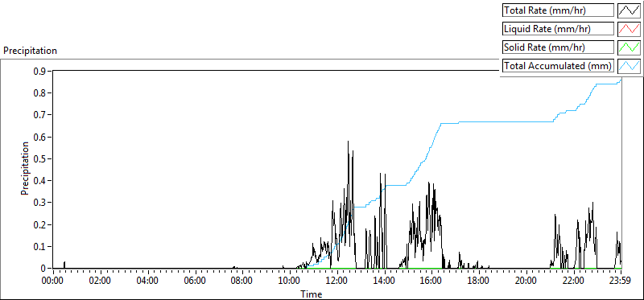
Task: Click the 04:00 time axis tick label
Action: coord(147,281)
